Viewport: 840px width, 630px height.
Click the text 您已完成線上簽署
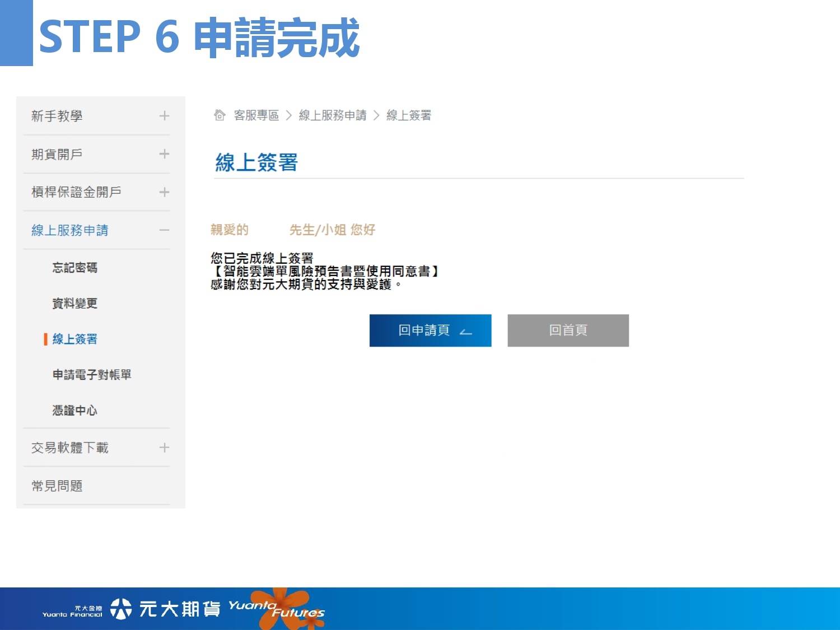pyautogui.click(x=262, y=258)
